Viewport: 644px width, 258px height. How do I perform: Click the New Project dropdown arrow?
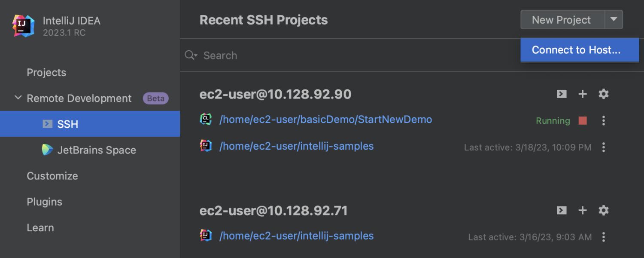[x=614, y=20]
